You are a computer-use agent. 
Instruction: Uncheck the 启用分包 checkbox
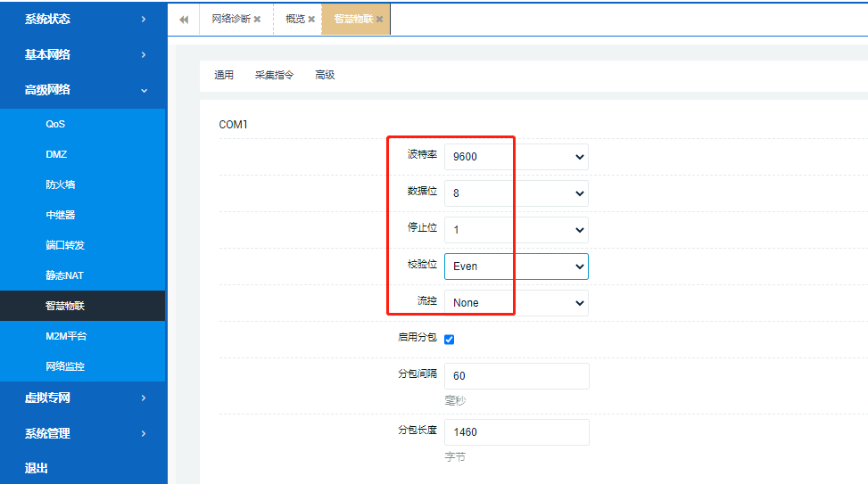(450, 339)
